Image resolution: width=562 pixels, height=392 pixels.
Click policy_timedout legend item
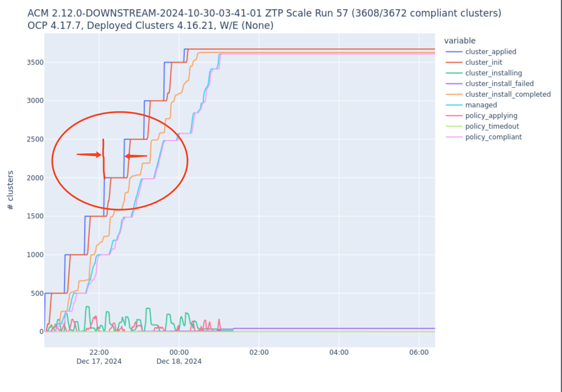[x=492, y=126]
